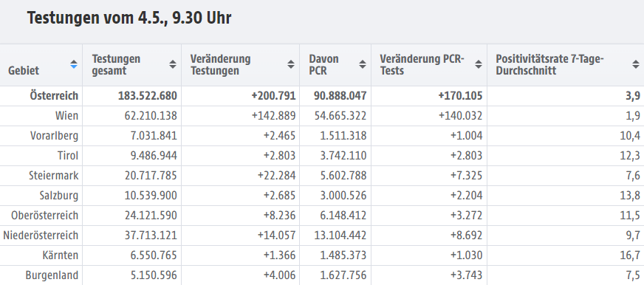644x285 pixels.
Task: Click the Gebiet column header
Action: [x=24, y=71]
